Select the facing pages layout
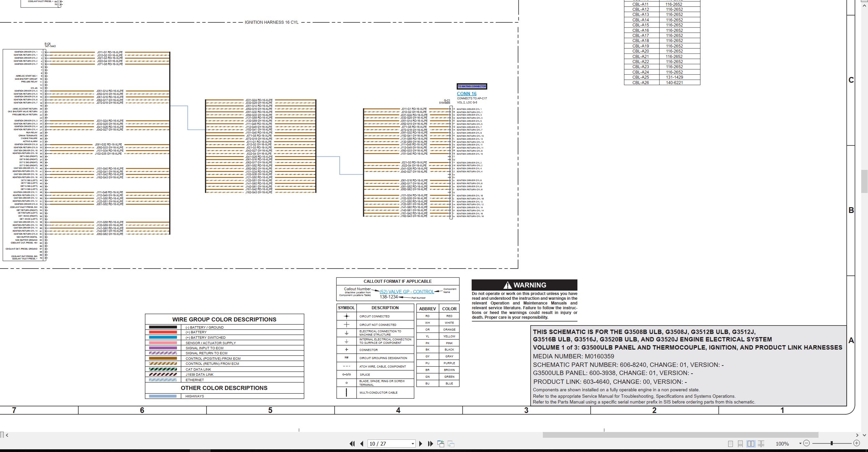Viewport: 868px width, 452px height. click(x=751, y=444)
